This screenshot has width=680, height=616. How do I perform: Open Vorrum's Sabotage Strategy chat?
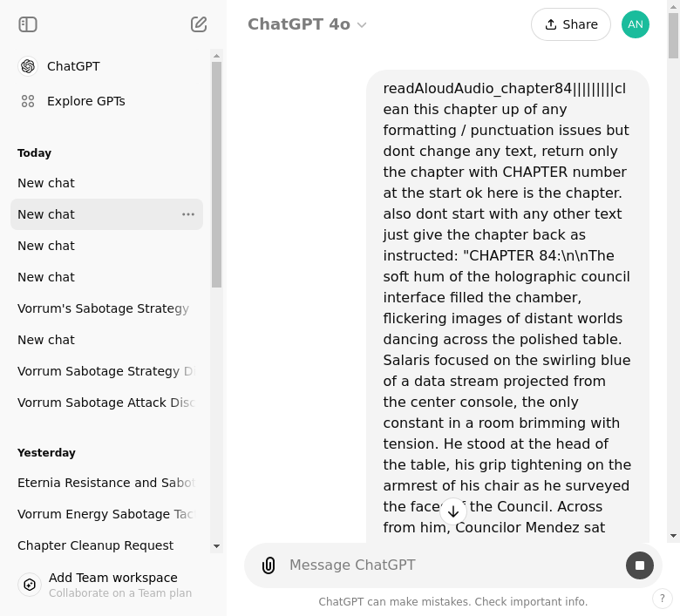103,308
